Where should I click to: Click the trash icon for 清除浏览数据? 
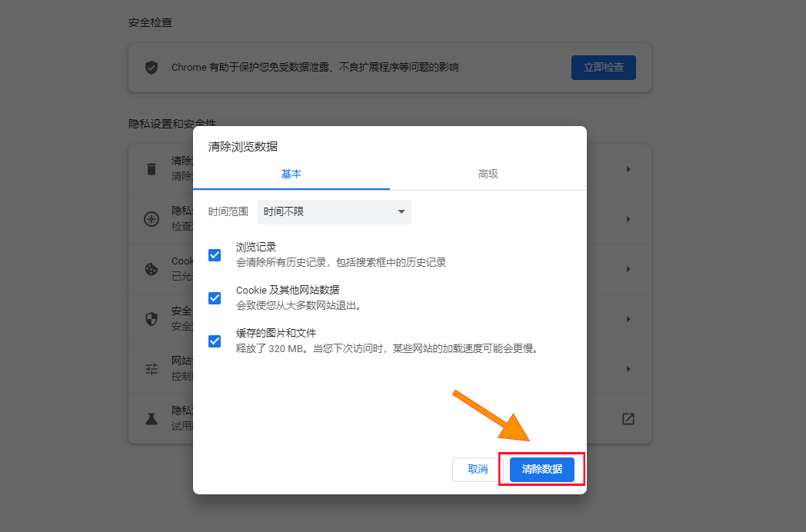point(151,168)
